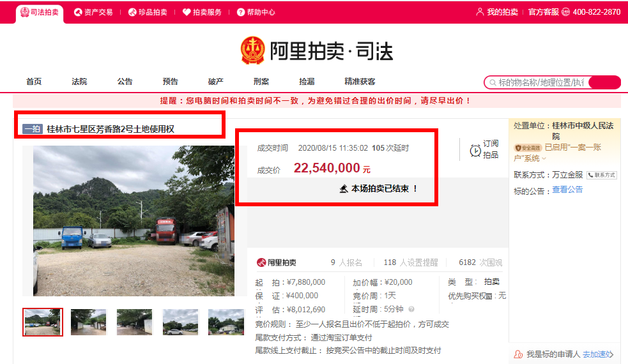
Task: Click the red search submit button
Action: click(605, 82)
